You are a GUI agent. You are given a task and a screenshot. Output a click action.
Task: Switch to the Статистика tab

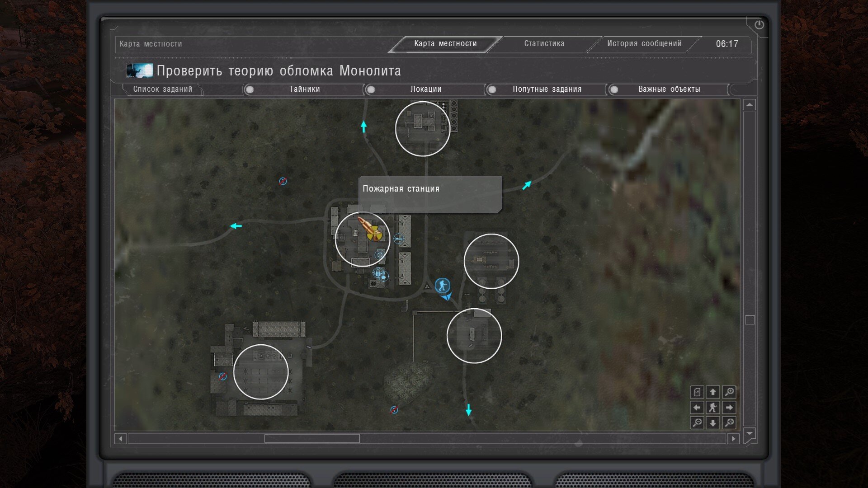coord(544,44)
